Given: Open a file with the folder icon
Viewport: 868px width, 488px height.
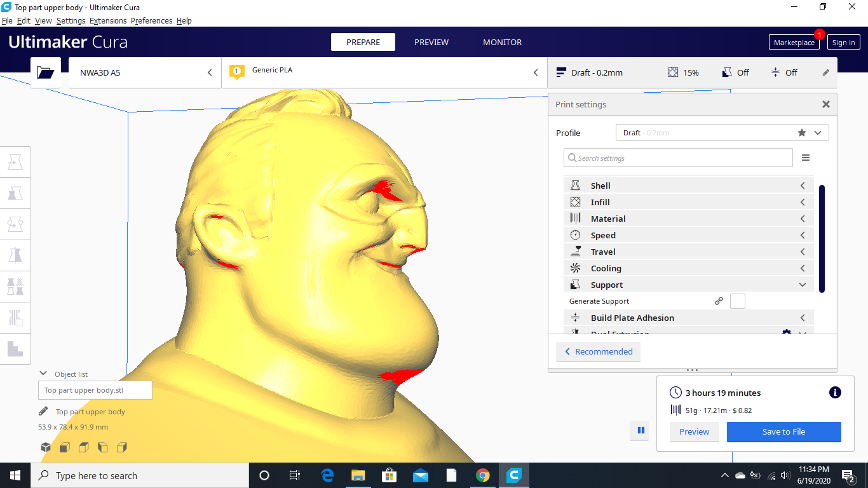Looking at the screenshot, I should pos(45,72).
